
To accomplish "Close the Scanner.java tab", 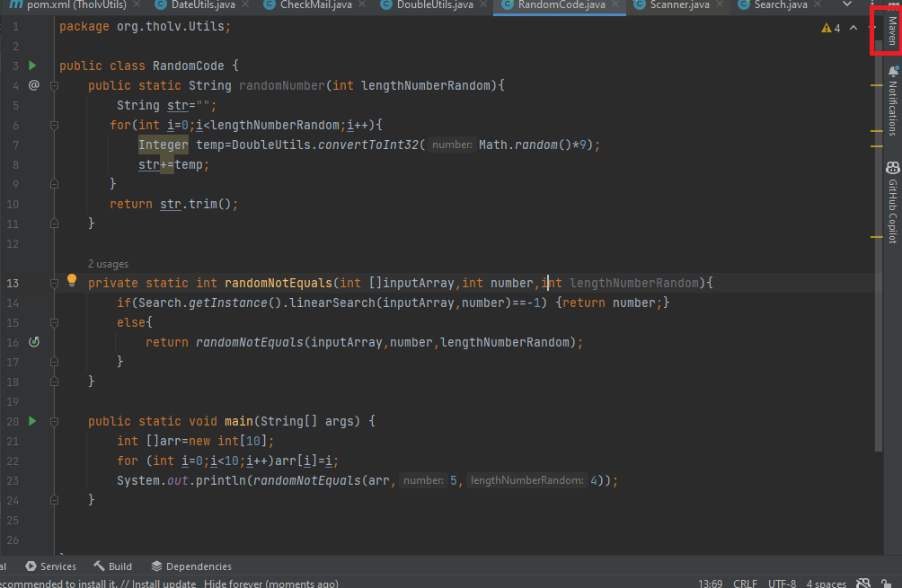I will pos(720,4).
